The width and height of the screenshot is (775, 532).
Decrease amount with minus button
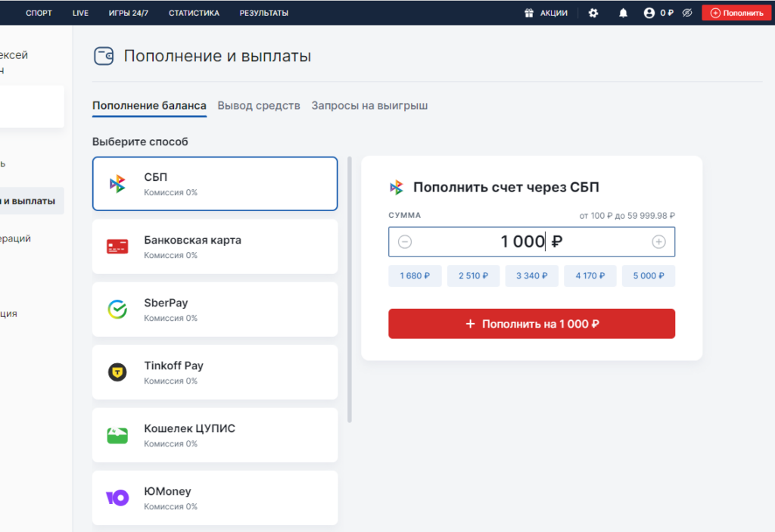point(405,241)
